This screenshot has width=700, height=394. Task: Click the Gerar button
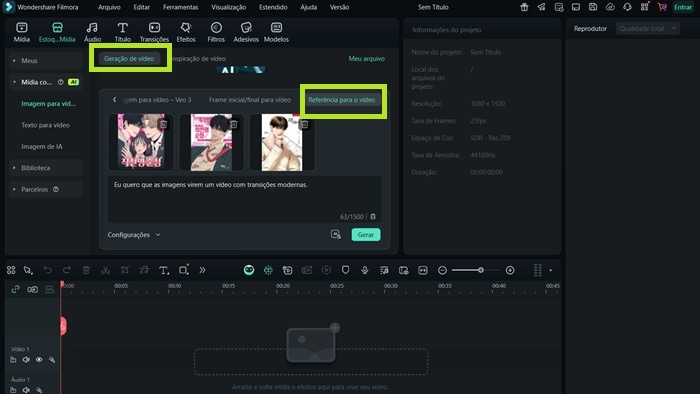click(366, 235)
